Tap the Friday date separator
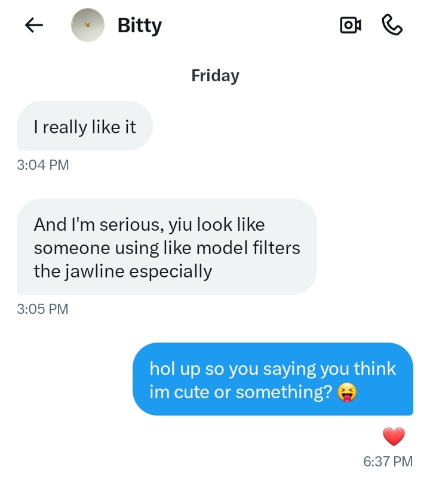The width and height of the screenshot is (430, 504). click(215, 76)
